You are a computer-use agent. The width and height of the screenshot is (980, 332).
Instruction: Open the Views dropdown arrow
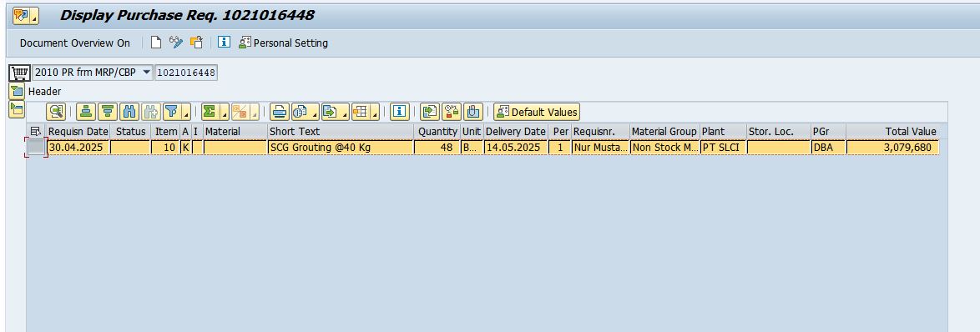[x=315, y=113]
